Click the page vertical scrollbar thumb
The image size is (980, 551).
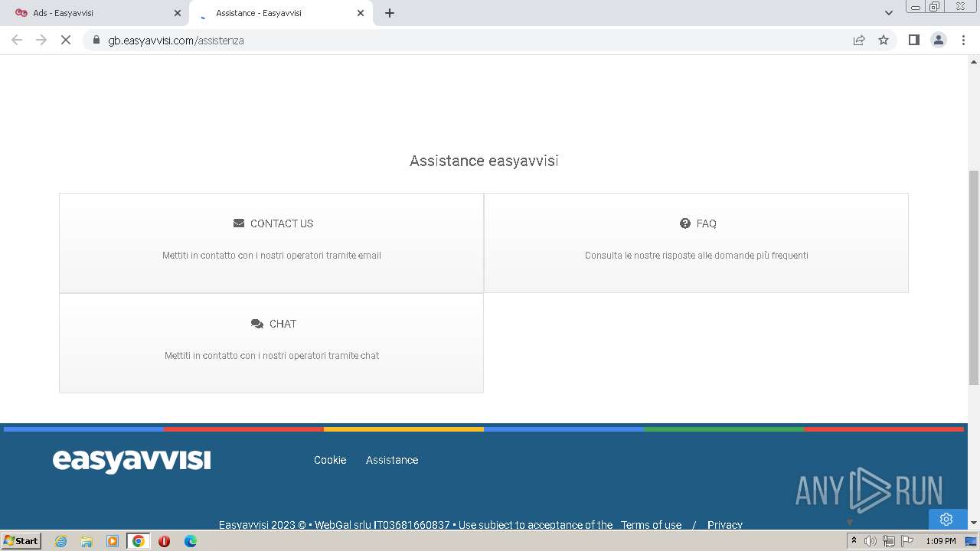(x=974, y=277)
